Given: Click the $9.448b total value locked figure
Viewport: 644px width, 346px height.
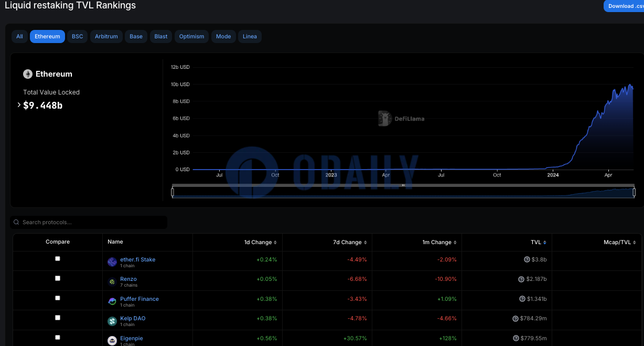Looking at the screenshot, I should coord(43,105).
